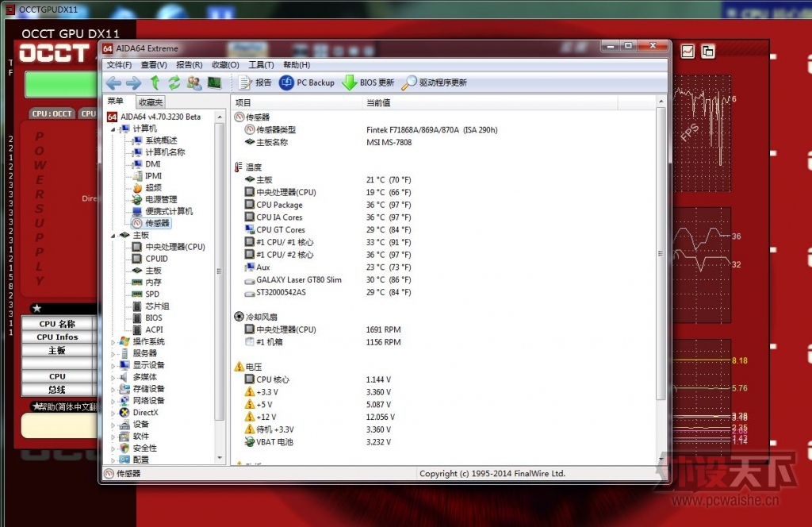This screenshot has width=812, height=527.
Task: Click the CPU 名称 button in OCCT
Action: [57, 324]
